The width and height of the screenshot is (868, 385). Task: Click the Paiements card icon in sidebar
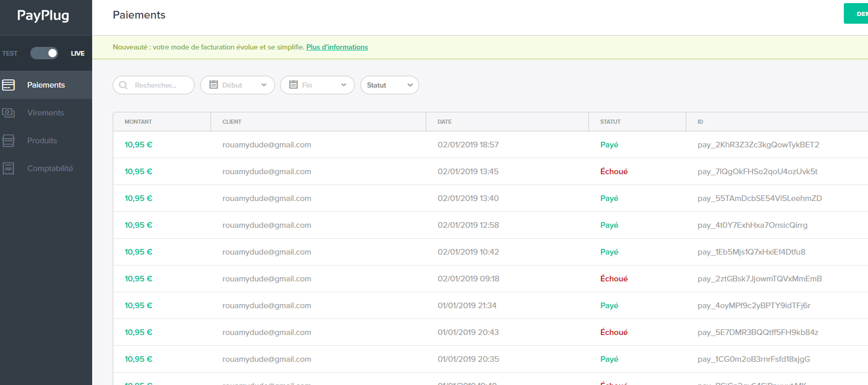[x=8, y=85]
